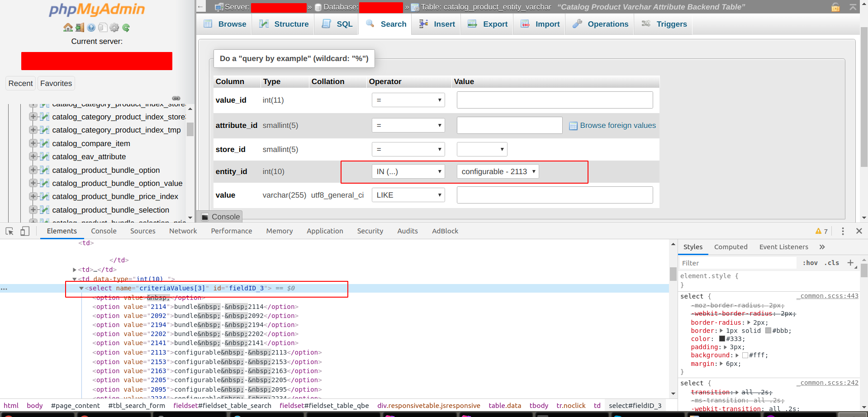Click the phpMyAdmin home icon

(x=68, y=27)
